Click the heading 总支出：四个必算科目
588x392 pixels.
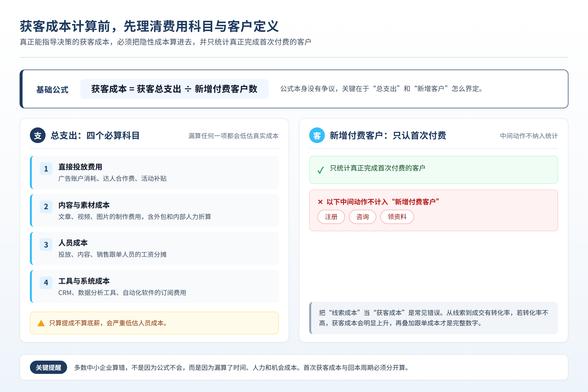coord(95,135)
